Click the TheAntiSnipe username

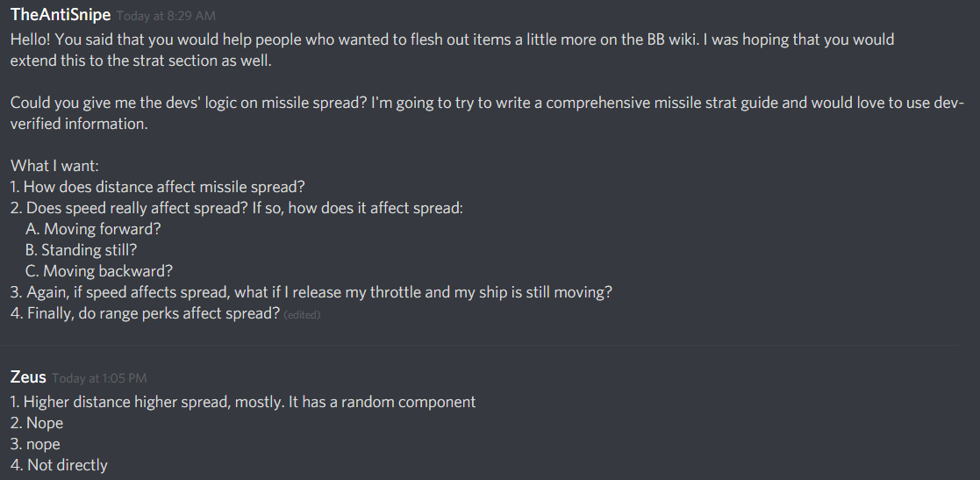click(x=61, y=16)
